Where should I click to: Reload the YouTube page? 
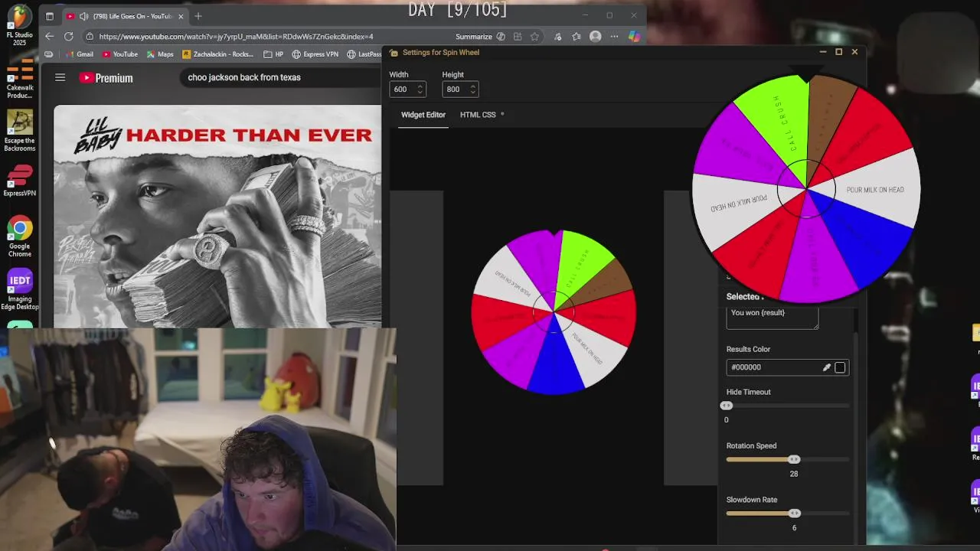coord(69,36)
